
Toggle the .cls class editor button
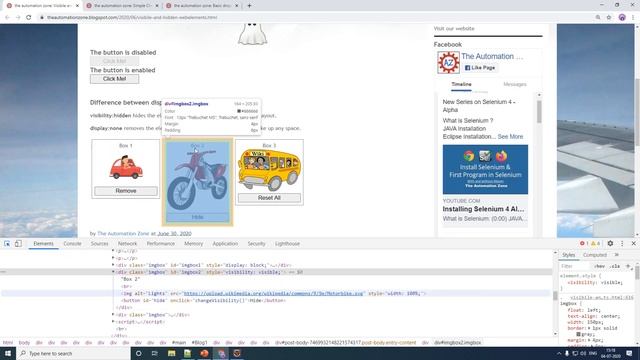(614, 266)
